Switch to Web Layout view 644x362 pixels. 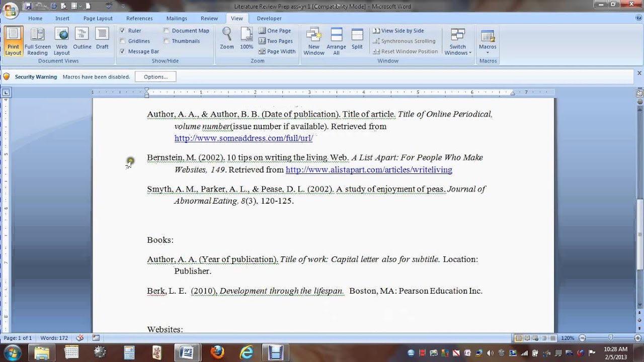(x=61, y=41)
